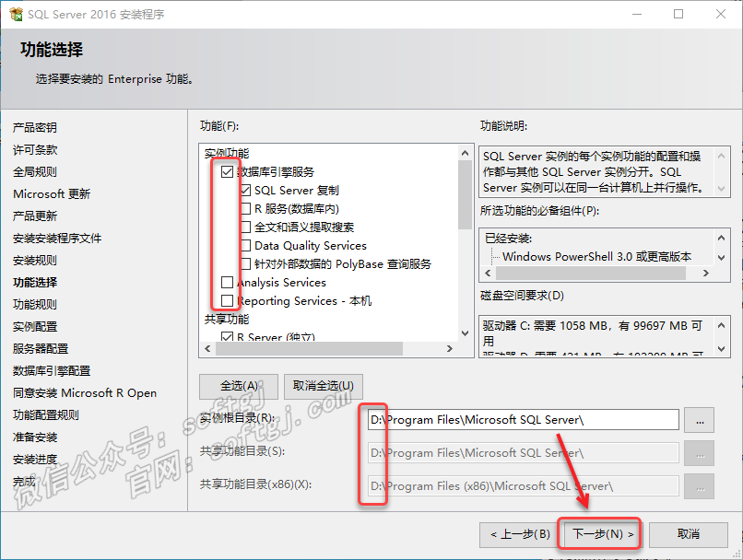Viewport: 743px width, 560px height.
Task: Click down arrow in disk space requirements box
Action: tap(721, 349)
